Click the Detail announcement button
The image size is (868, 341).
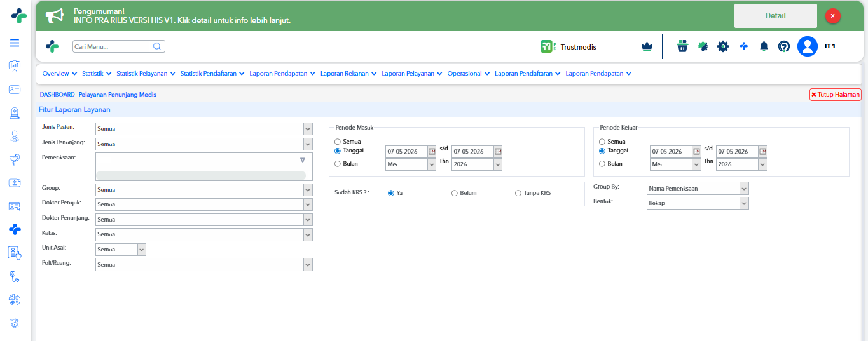click(x=776, y=16)
